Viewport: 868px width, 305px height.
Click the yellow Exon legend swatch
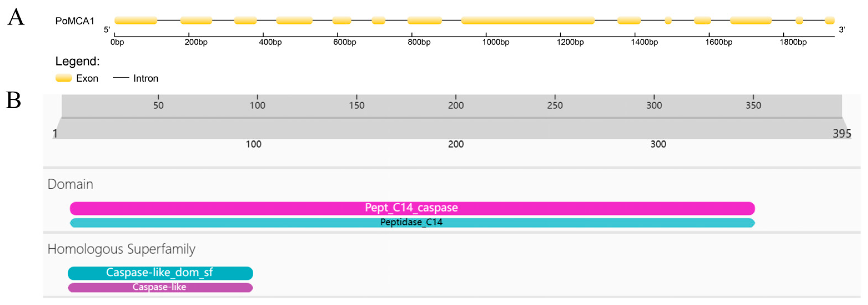63,78
